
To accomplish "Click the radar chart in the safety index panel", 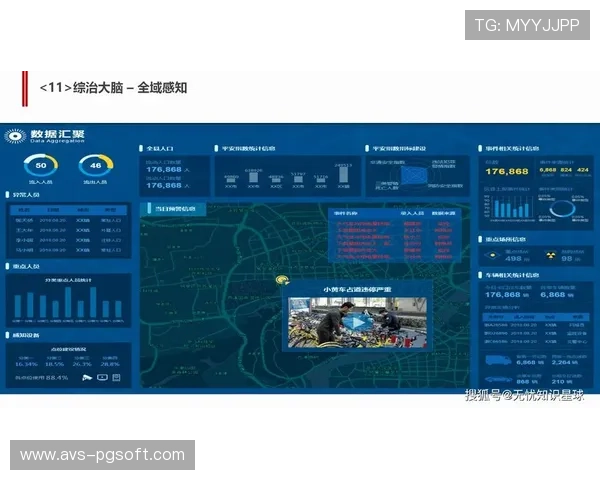I will pos(414,176).
